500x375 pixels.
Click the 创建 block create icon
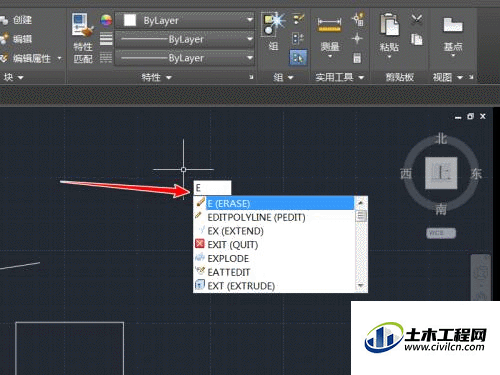(4, 20)
